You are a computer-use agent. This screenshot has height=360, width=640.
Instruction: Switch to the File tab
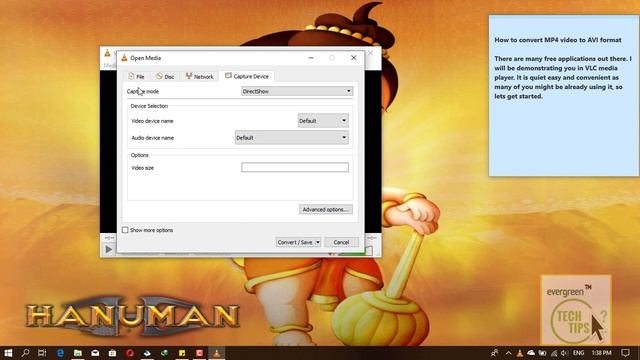point(136,76)
